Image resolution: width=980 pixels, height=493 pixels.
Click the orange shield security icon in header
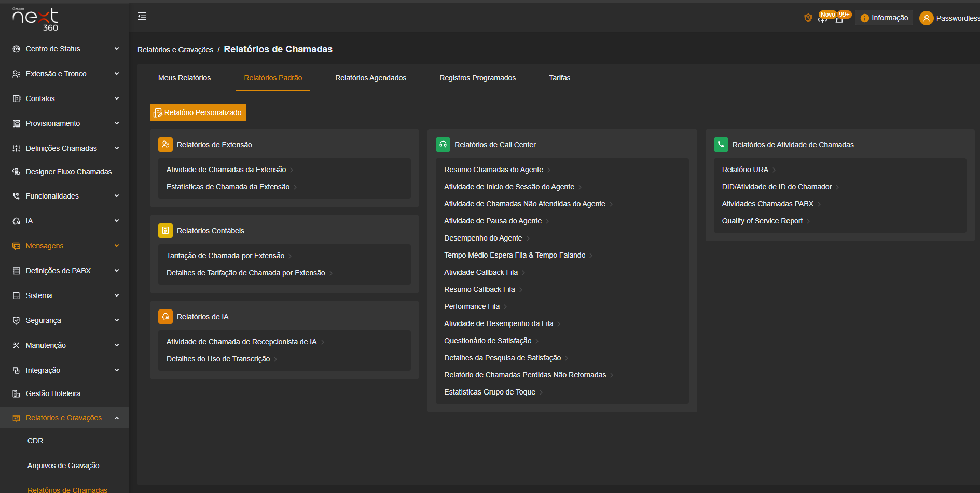pos(808,18)
